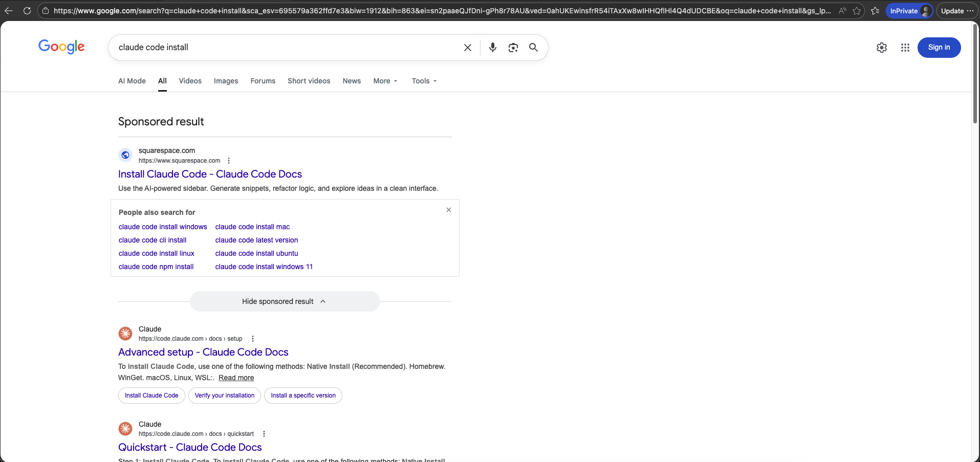Close the People also search for box
This screenshot has width=980, height=462.
[x=449, y=210]
